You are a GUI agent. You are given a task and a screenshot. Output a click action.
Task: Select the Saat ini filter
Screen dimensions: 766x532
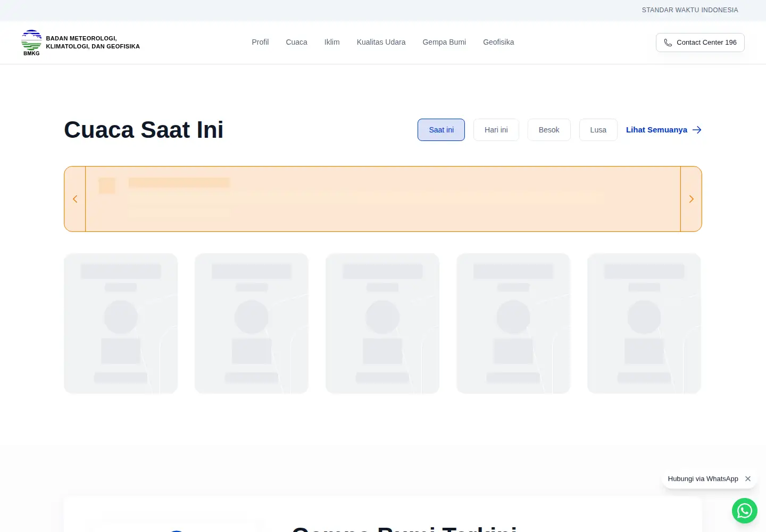(x=441, y=130)
